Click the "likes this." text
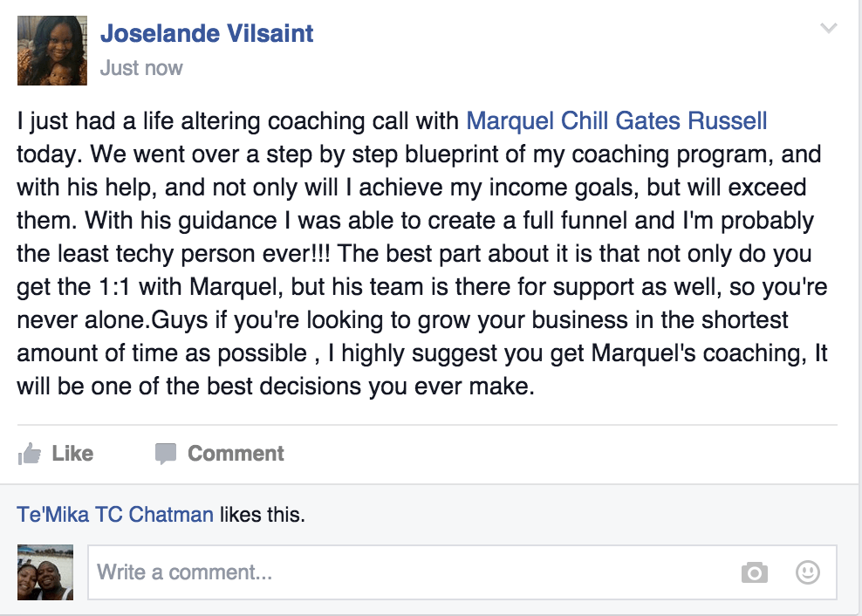This screenshot has height=616, width=862. coord(262,514)
